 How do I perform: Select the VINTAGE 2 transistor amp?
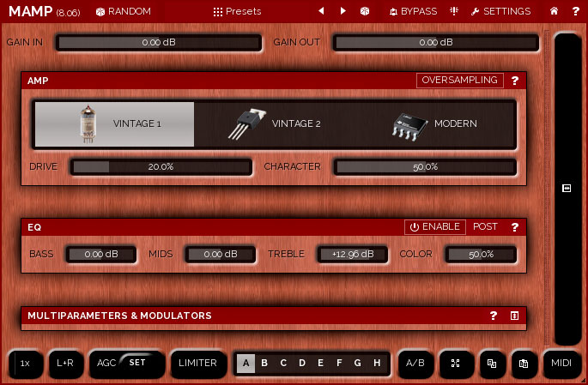(274, 124)
